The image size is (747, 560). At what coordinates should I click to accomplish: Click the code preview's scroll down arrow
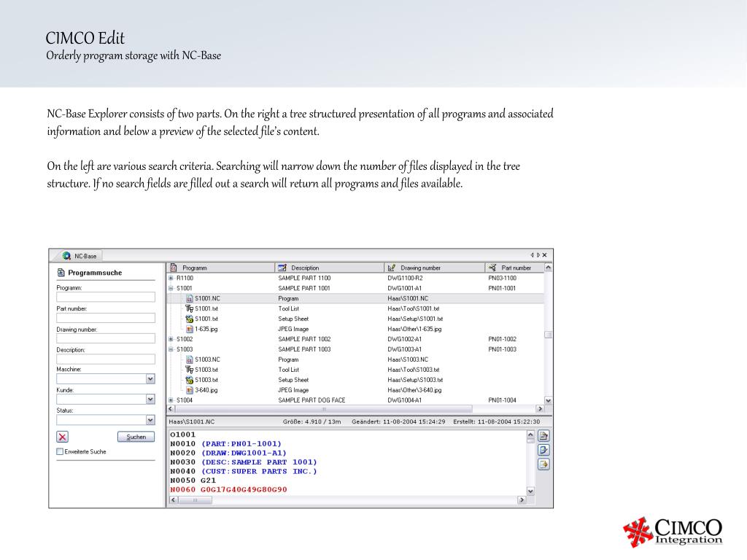(530, 491)
